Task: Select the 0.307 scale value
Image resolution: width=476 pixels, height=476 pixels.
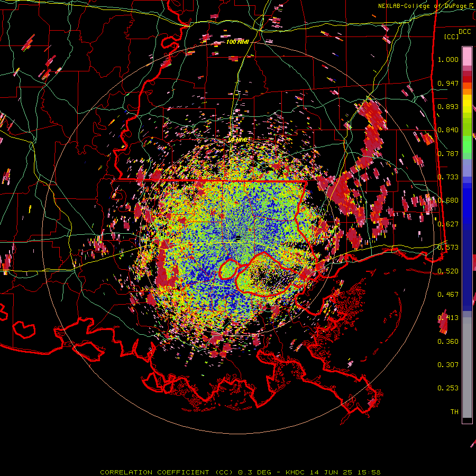Action: (x=448, y=365)
